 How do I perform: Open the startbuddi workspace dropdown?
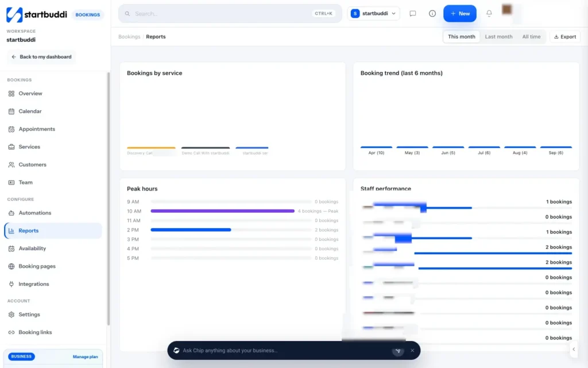tap(373, 14)
